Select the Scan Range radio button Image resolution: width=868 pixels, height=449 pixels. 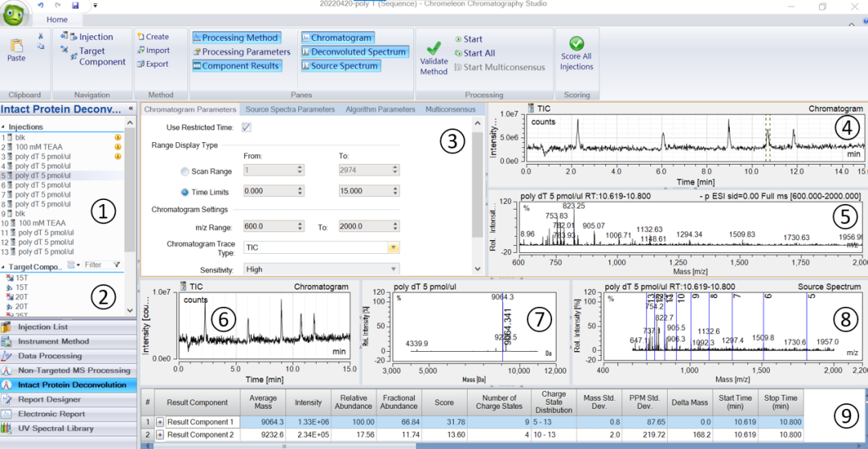tap(186, 171)
